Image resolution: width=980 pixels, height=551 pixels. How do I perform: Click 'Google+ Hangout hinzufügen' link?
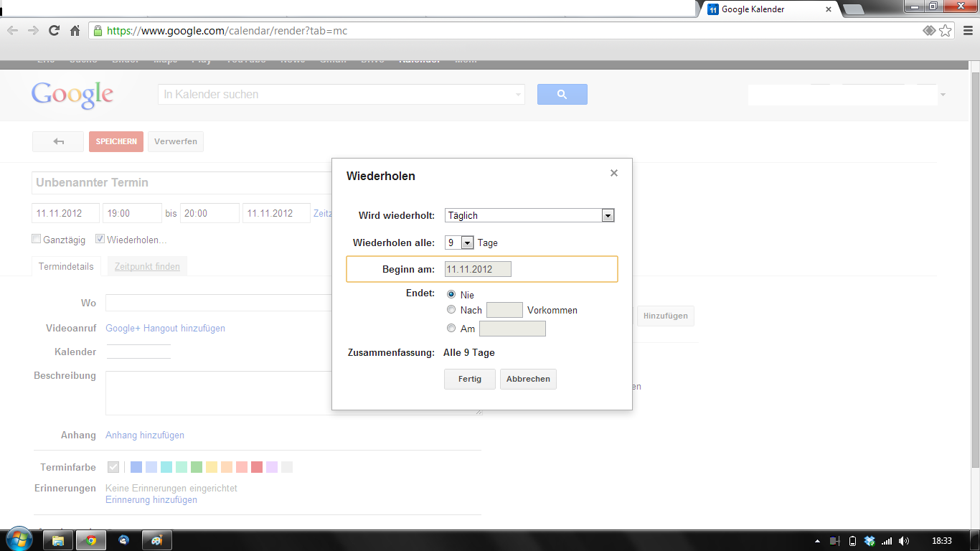click(x=165, y=328)
